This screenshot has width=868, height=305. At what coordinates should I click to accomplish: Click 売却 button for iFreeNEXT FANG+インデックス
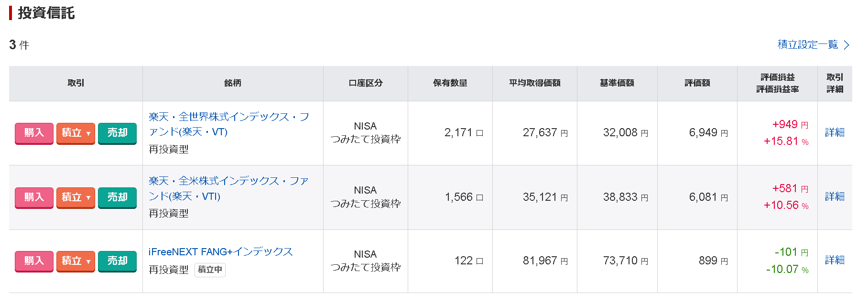pyautogui.click(x=117, y=261)
